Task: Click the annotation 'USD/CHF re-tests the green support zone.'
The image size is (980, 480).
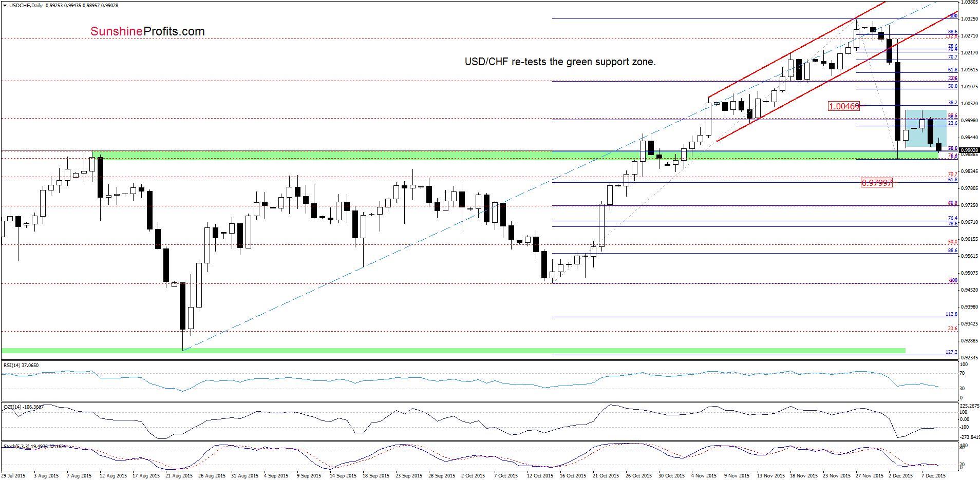Action: 560,62
